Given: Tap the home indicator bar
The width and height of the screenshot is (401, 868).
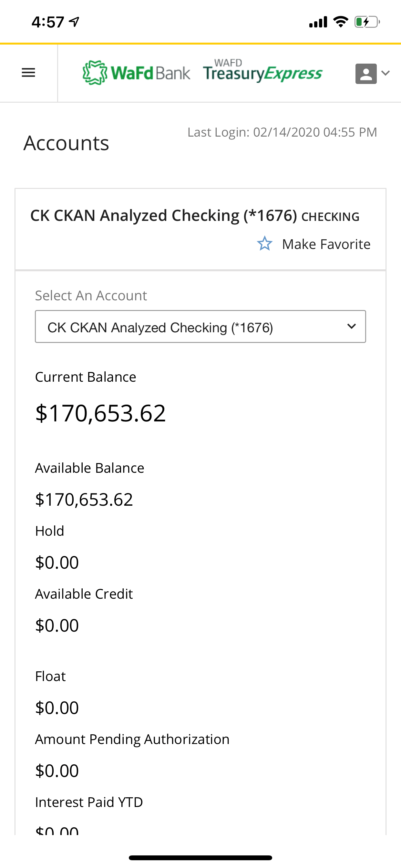Looking at the screenshot, I should 200,858.
